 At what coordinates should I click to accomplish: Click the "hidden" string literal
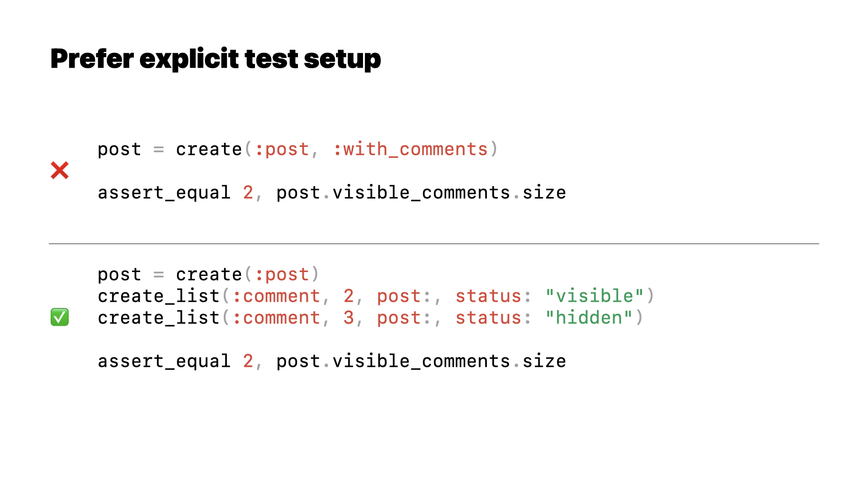(589, 318)
